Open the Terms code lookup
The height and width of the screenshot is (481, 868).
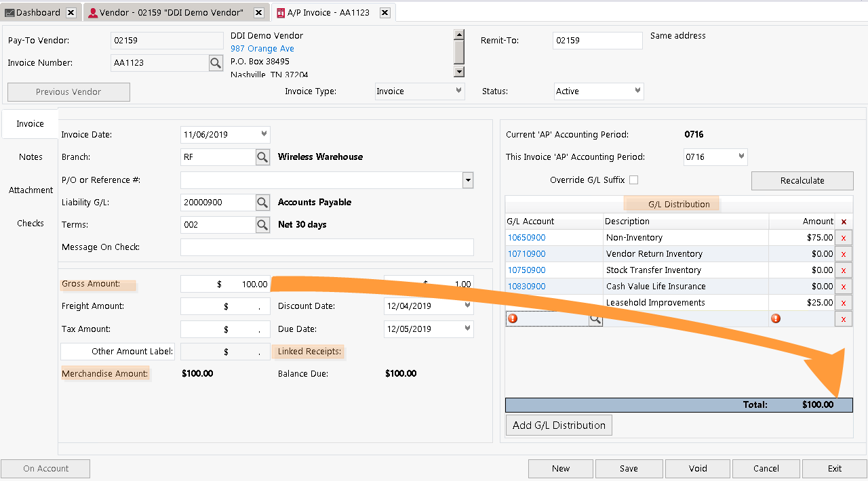(x=262, y=224)
